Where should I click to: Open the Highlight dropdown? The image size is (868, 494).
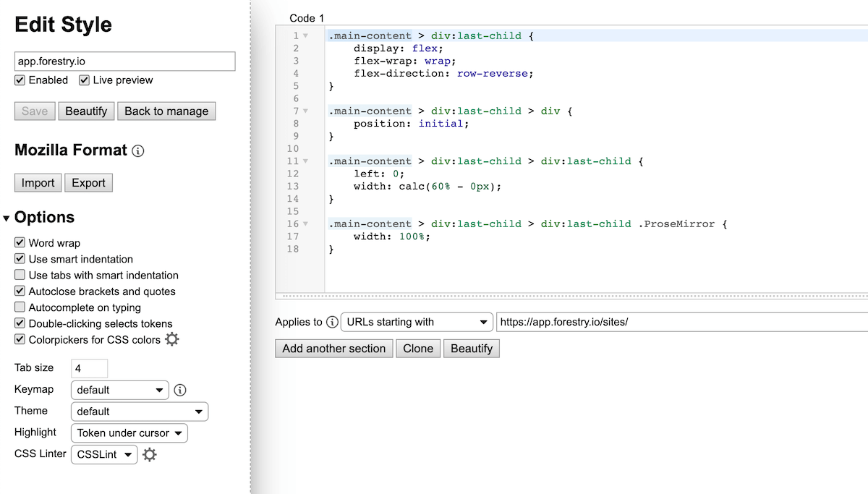129,433
